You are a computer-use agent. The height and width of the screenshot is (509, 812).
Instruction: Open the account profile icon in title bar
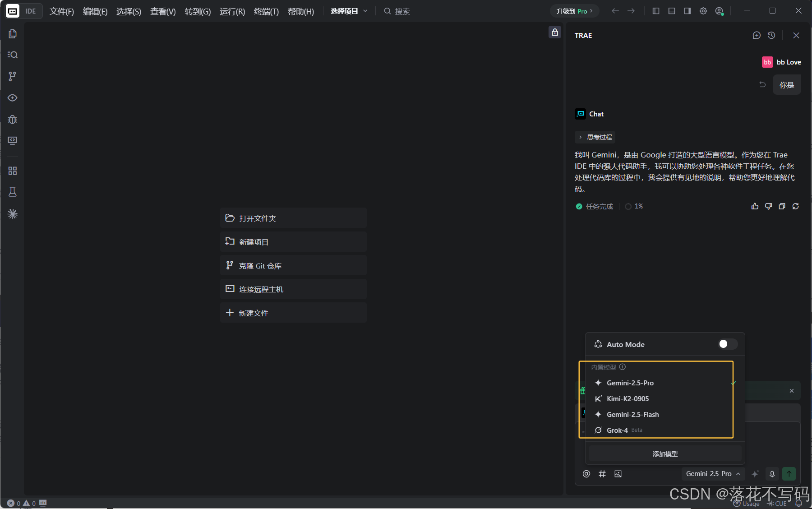pos(720,11)
